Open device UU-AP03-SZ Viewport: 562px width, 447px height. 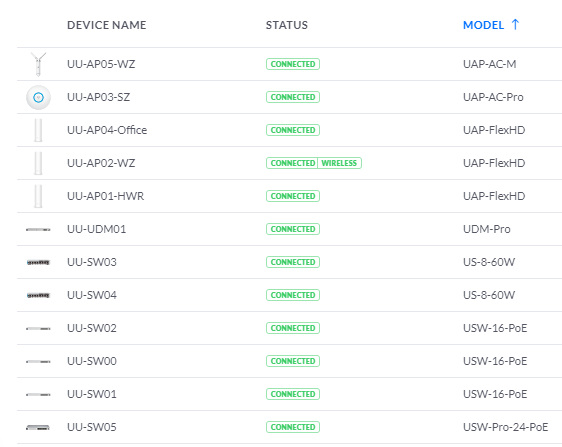pyautogui.click(x=99, y=97)
